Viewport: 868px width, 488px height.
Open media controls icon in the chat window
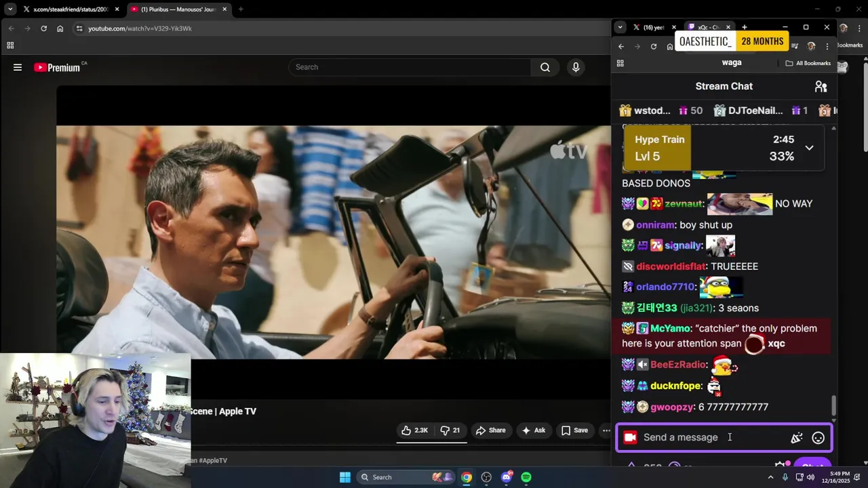795,46
